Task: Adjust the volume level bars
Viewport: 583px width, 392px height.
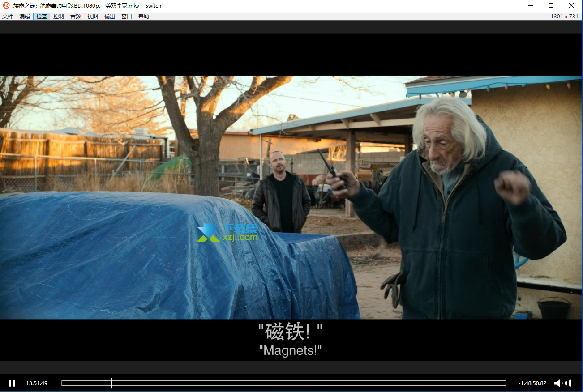Action: [x=567, y=383]
